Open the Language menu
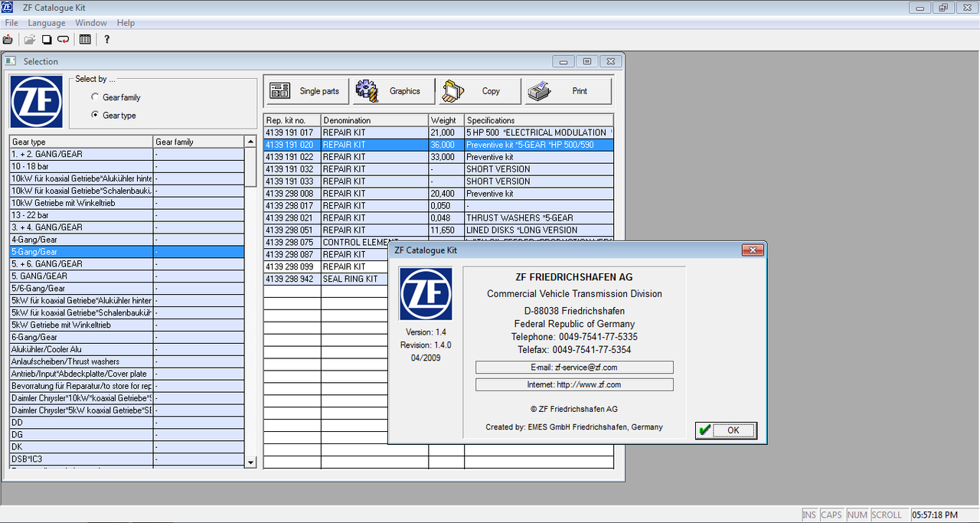The width and height of the screenshot is (980, 523). (47, 23)
